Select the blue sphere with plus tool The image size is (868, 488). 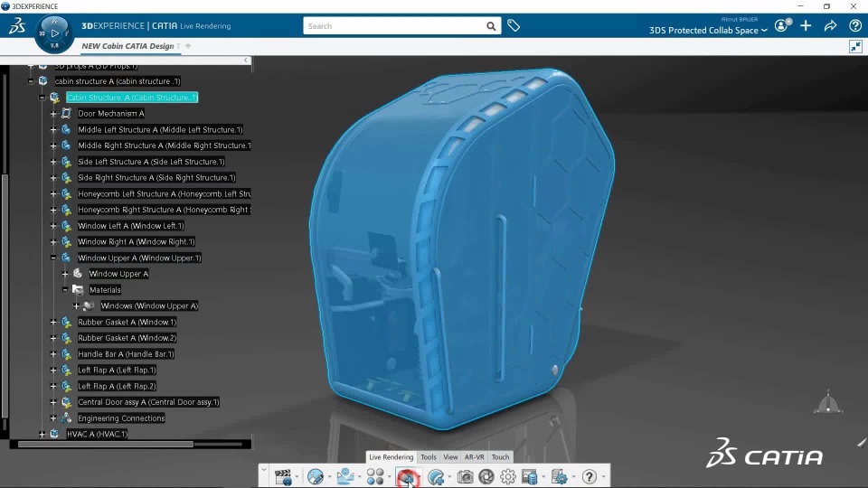point(436,476)
